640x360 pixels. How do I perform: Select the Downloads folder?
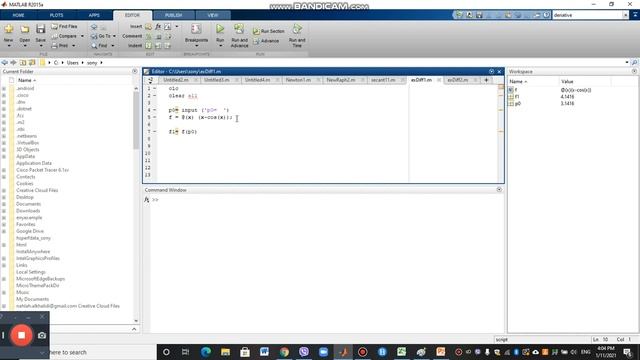(x=28, y=211)
